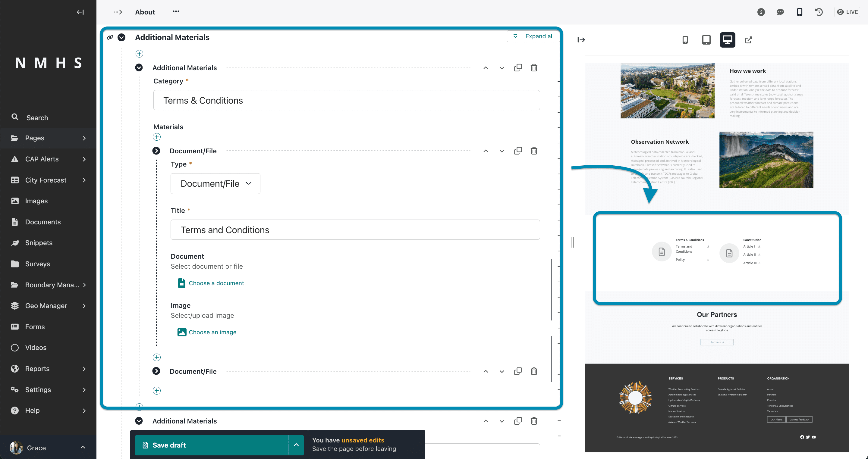Move down the Document/File block with Type field
The width and height of the screenshot is (868, 459).
coord(502,151)
